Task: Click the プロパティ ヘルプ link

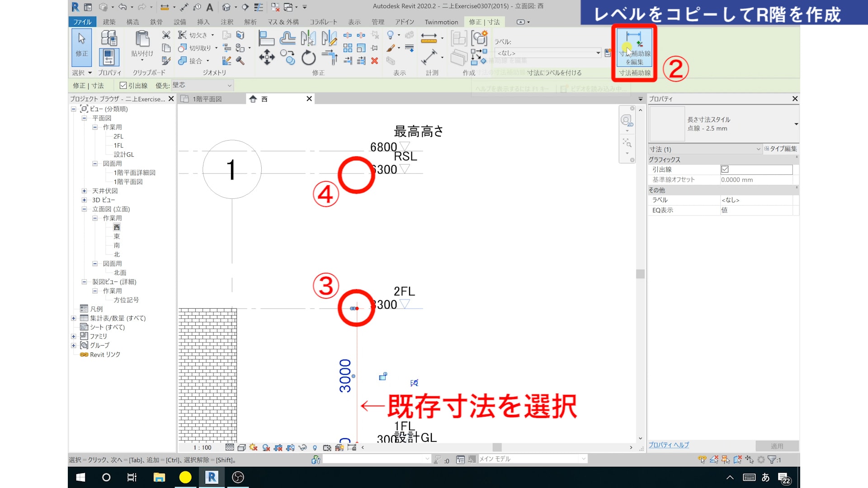Action: click(x=669, y=445)
